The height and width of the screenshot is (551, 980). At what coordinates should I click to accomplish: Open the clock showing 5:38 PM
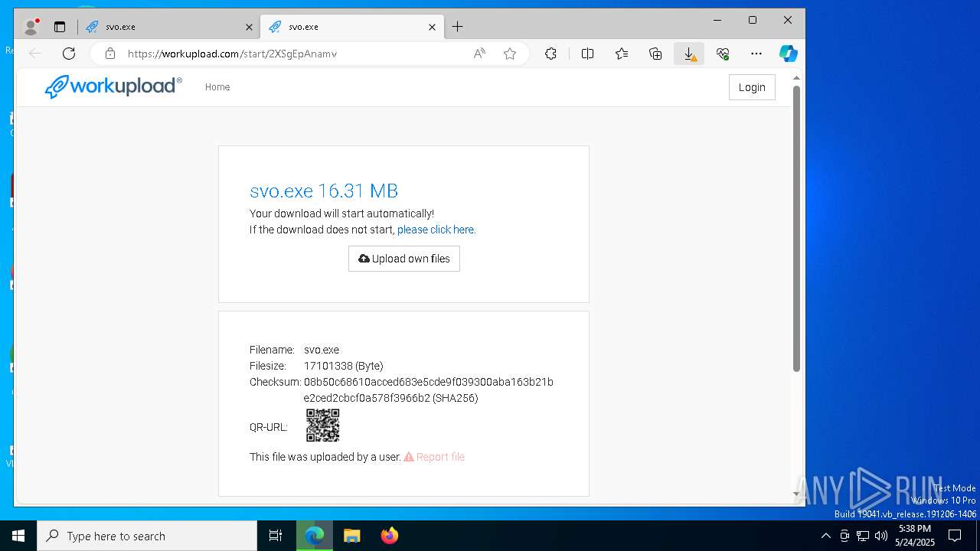(x=915, y=536)
